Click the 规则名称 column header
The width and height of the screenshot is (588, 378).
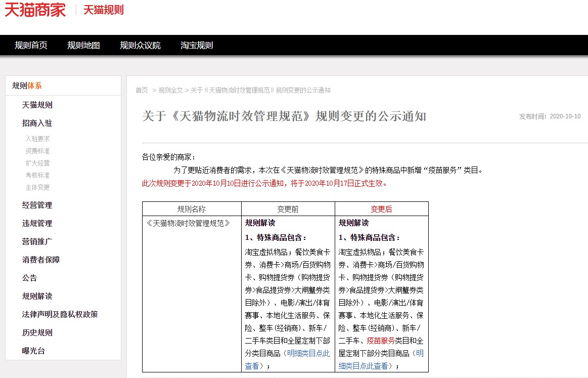(x=192, y=209)
